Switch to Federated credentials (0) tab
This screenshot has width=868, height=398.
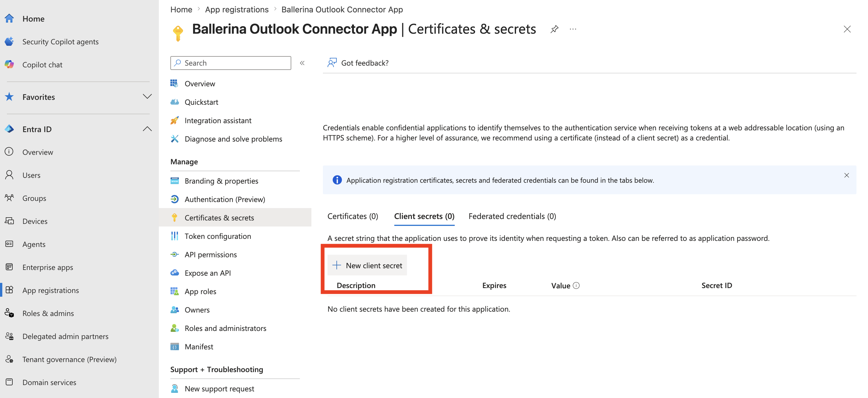click(x=512, y=216)
